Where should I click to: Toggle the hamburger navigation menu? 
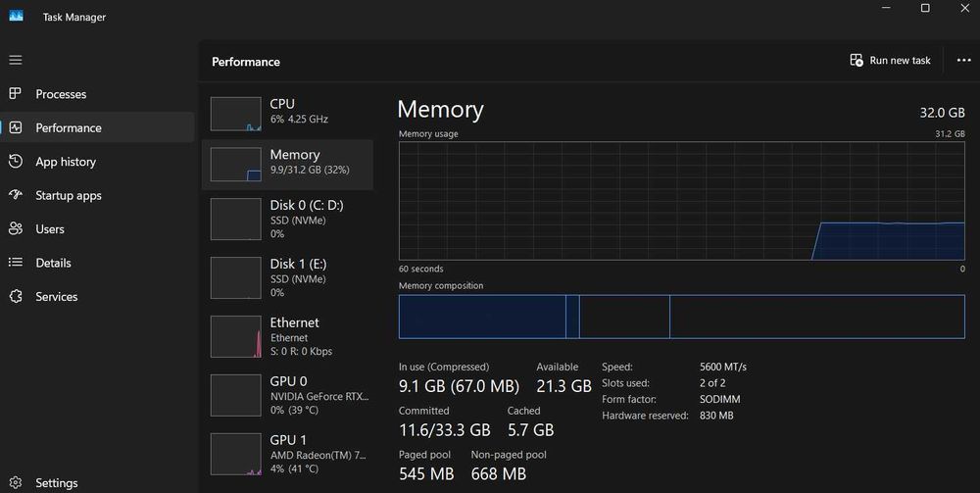pos(15,60)
